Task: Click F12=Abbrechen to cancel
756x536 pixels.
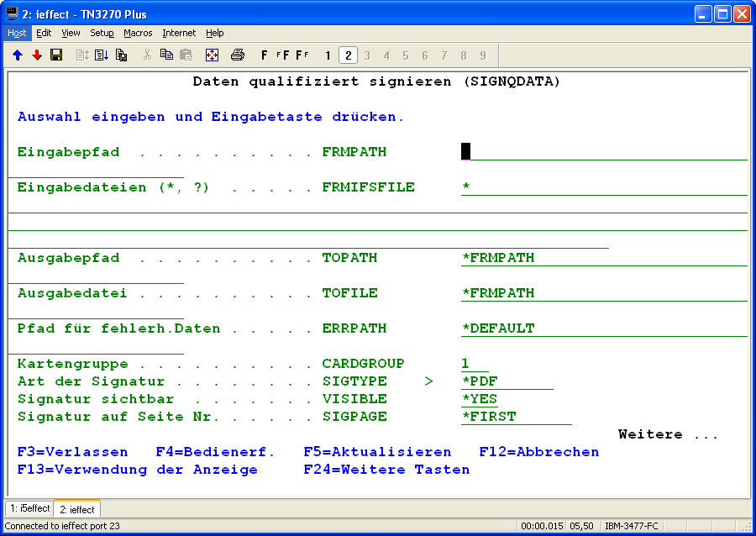Action: (538, 452)
